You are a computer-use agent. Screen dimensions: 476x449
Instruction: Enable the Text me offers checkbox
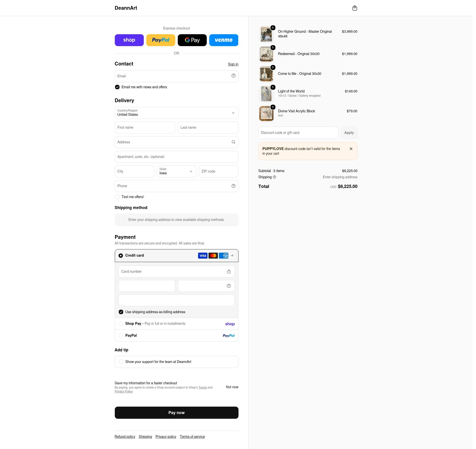117,197
